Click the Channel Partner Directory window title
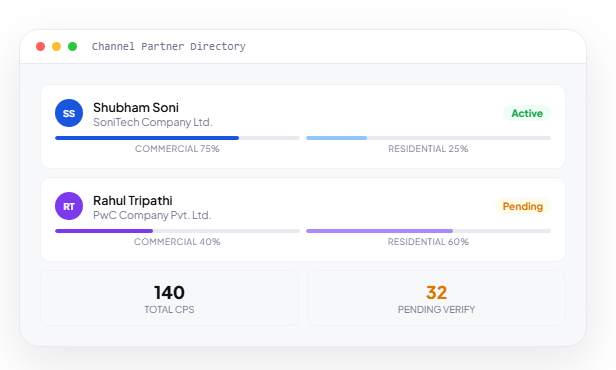Viewport: 616px width, 370px height. tap(169, 46)
